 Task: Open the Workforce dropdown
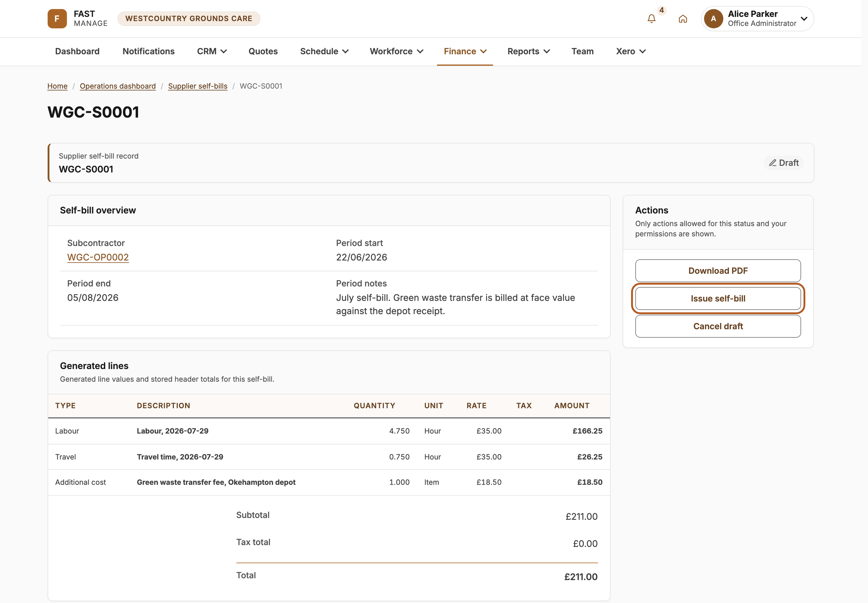(397, 51)
